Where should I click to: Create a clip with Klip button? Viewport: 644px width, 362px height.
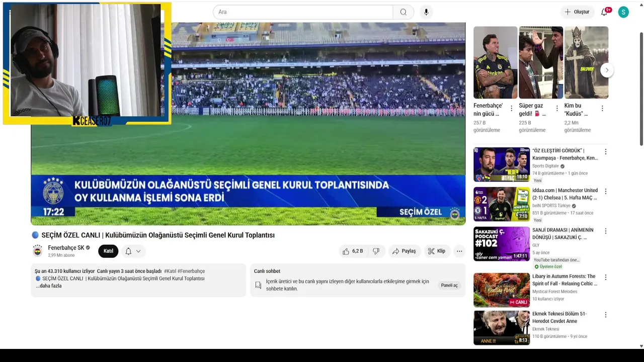click(437, 251)
